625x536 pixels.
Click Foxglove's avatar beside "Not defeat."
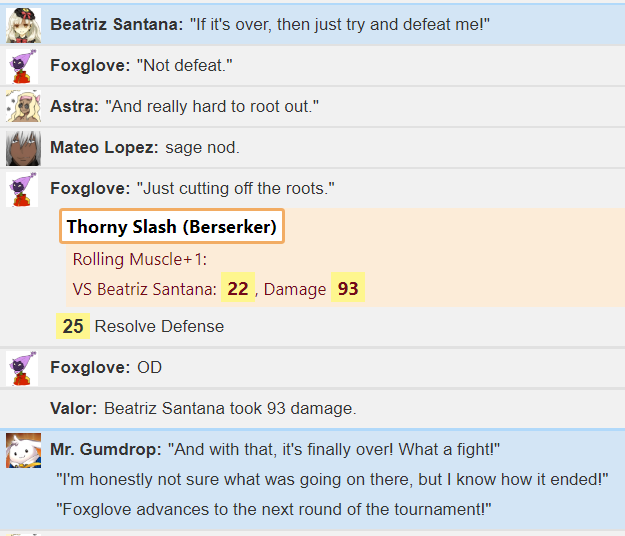click(22, 66)
